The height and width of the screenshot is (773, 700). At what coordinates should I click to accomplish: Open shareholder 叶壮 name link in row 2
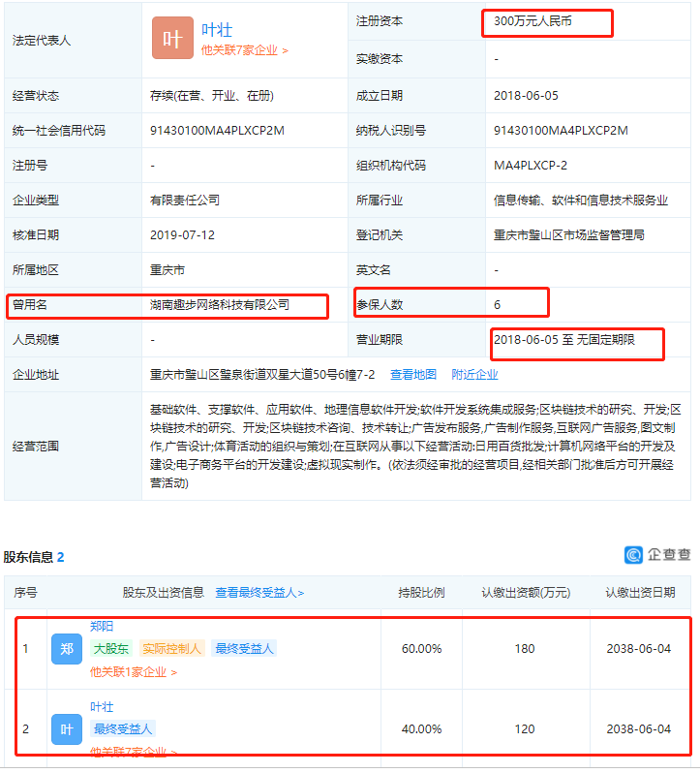[102, 707]
